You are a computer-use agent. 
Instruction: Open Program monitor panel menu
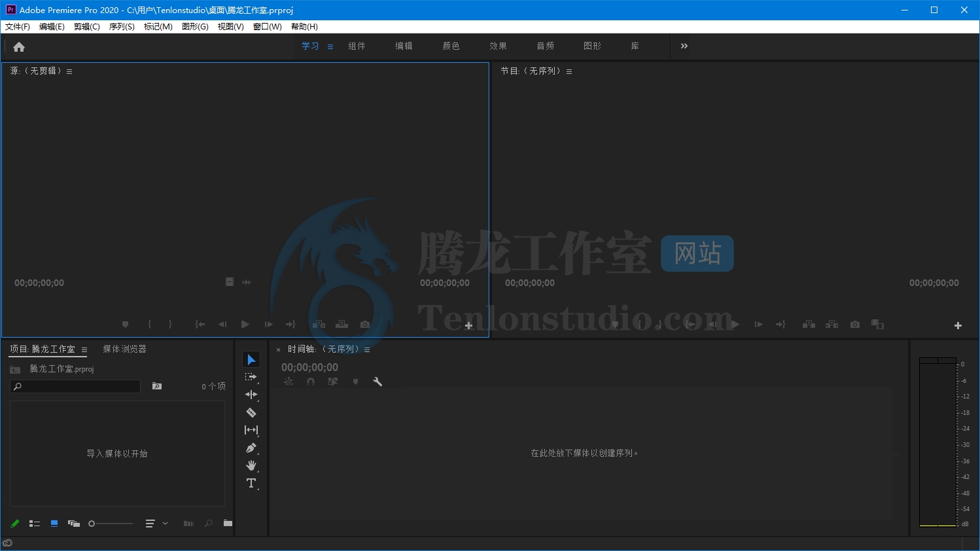click(569, 71)
